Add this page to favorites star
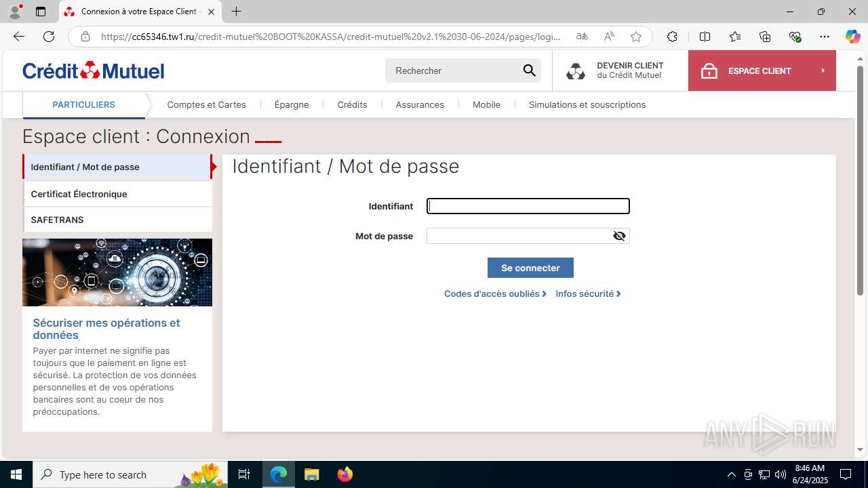This screenshot has width=868, height=488. point(636,37)
